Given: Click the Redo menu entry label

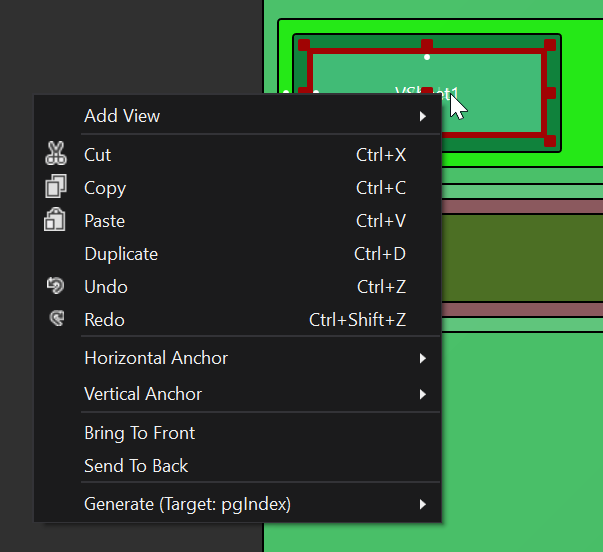Looking at the screenshot, I should pyautogui.click(x=104, y=320).
